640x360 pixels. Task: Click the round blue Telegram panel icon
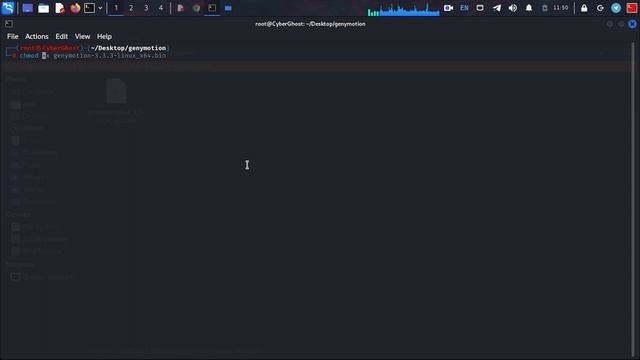pyautogui.click(x=616, y=8)
